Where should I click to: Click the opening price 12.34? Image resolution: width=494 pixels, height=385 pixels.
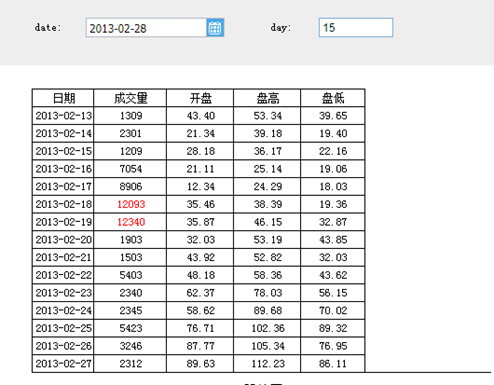click(x=201, y=186)
